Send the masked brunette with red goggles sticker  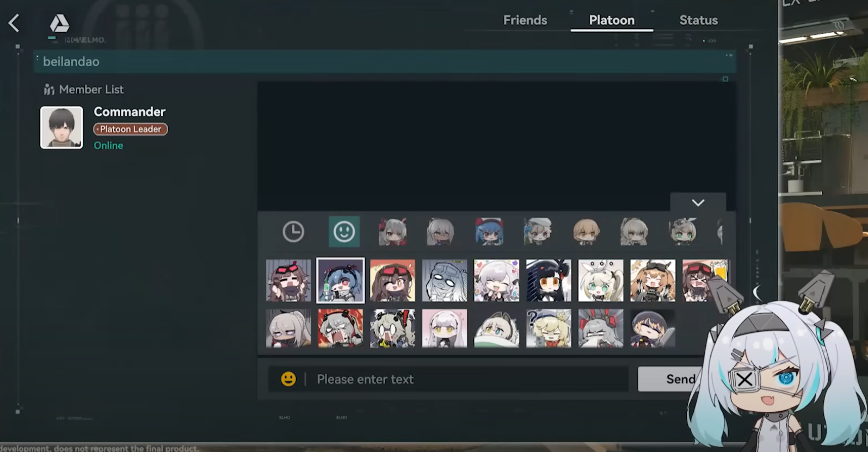288,280
